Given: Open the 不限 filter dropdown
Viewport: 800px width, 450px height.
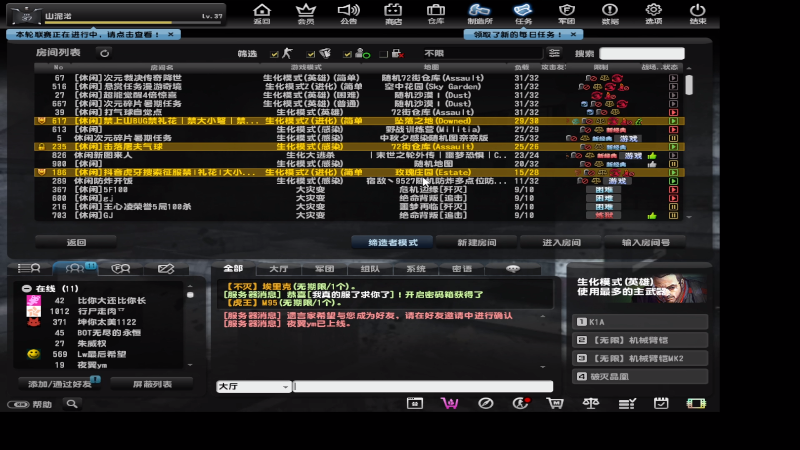Looking at the screenshot, I should tap(482, 53).
